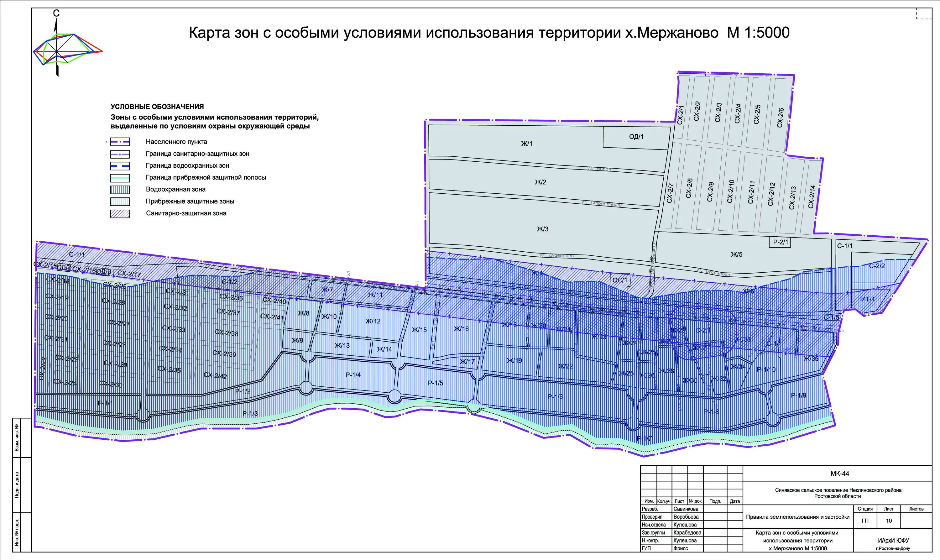Select parcel label СХ-2/7
The height and width of the screenshot is (560, 940).
(x=670, y=193)
